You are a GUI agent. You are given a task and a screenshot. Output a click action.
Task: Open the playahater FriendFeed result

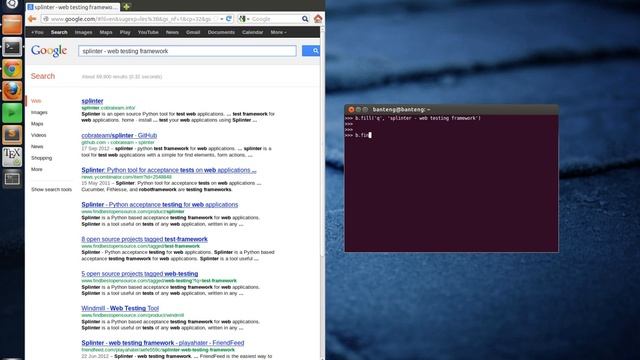pos(162,343)
